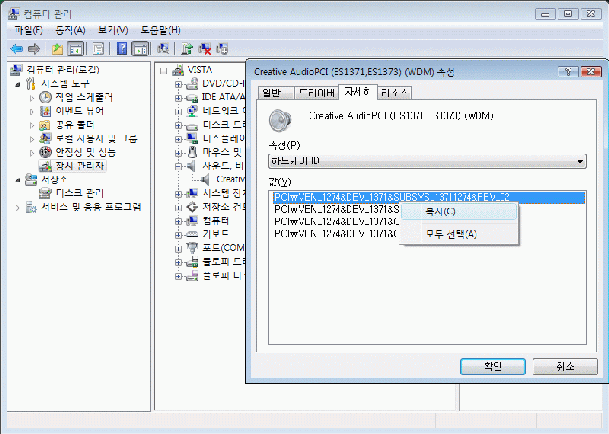Select the second PCI\VEN_1274 value row
This screenshot has width=609, height=434.
click(336, 209)
